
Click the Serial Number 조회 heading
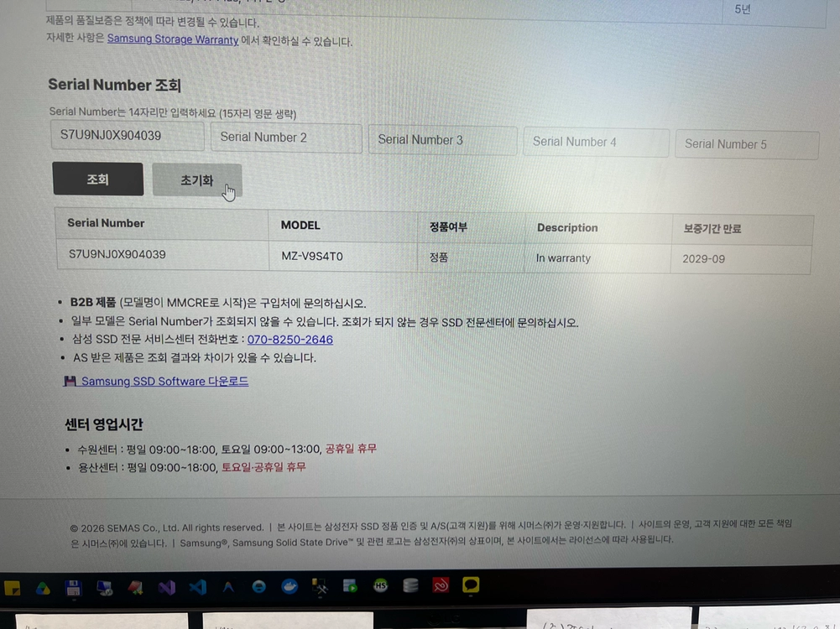click(x=115, y=85)
